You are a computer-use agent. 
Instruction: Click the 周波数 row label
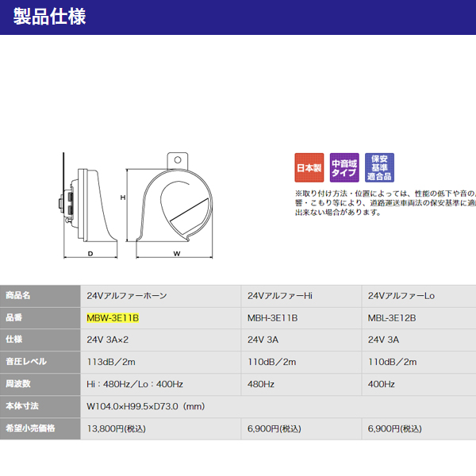point(18,384)
